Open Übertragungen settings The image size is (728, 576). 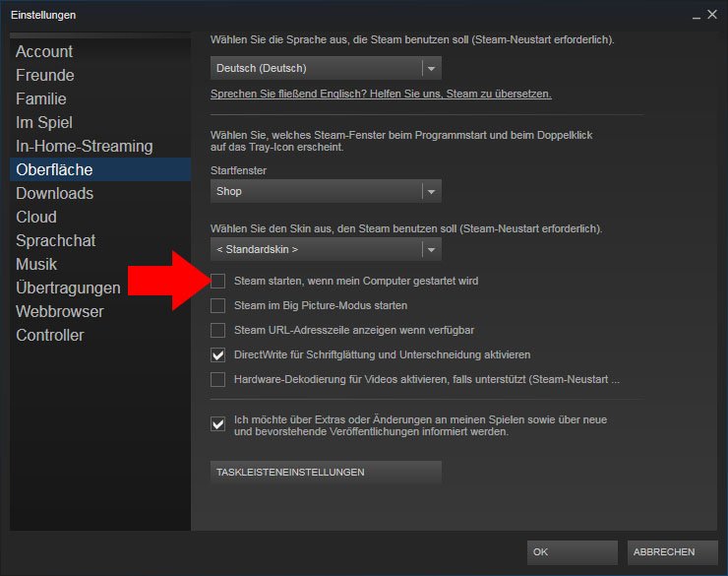[68, 288]
